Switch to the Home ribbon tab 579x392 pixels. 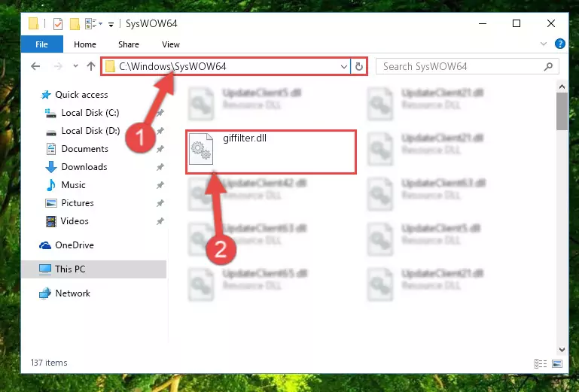coord(85,44)
